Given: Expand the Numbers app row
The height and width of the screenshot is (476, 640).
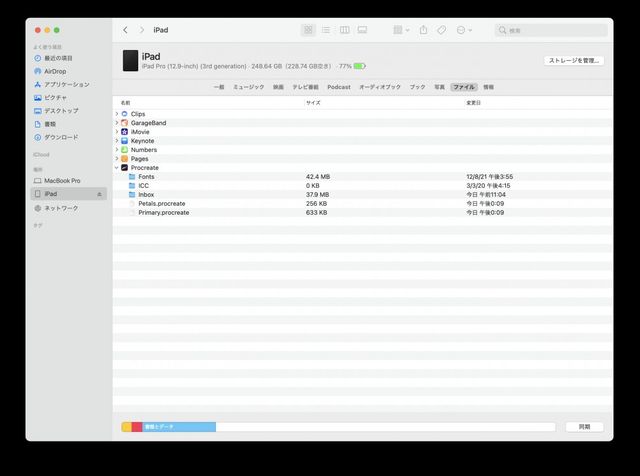Looking at the screenshot, I should tap(117, 150).
